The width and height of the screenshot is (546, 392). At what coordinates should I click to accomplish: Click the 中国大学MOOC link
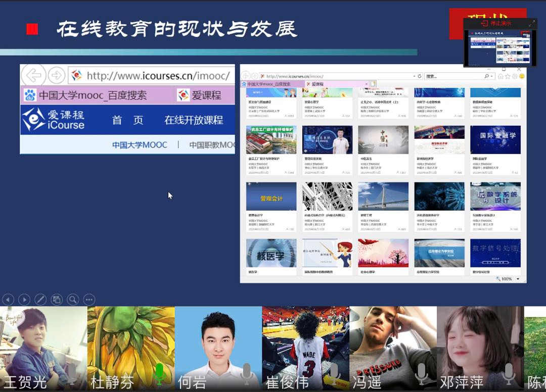[x=140, y=144]
